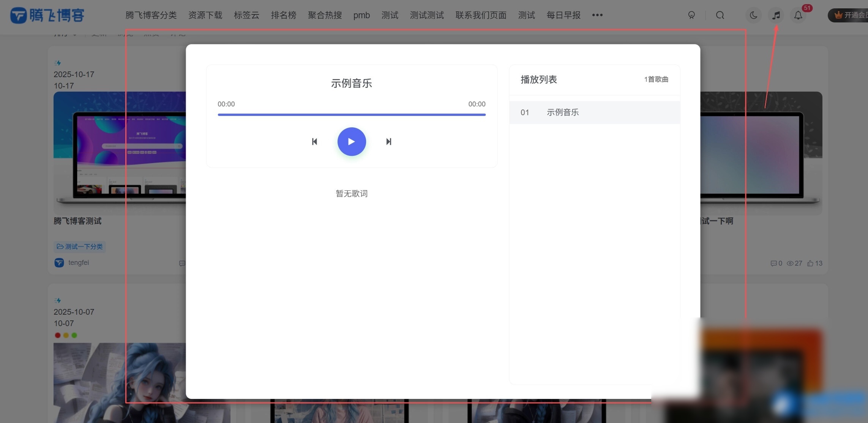The image size is (868, 423).
Task: Open the 每日早报 menu item
Action: point(563,15)
